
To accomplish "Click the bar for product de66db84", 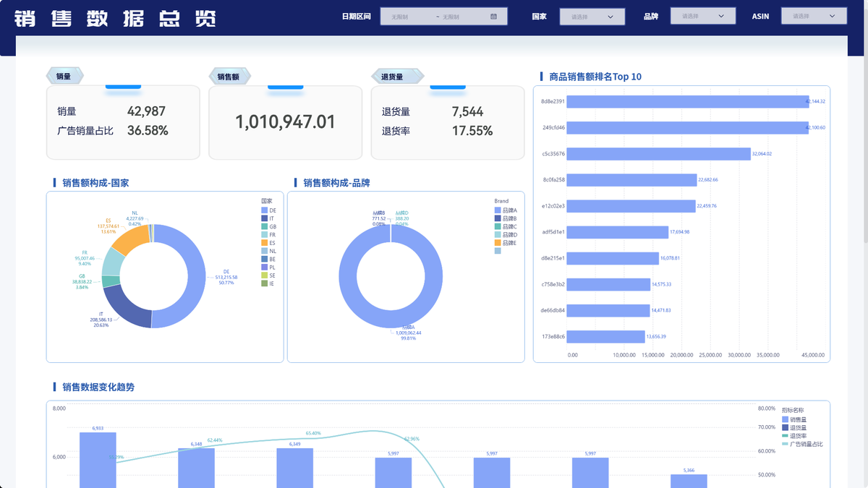I will tap(608, 310).
